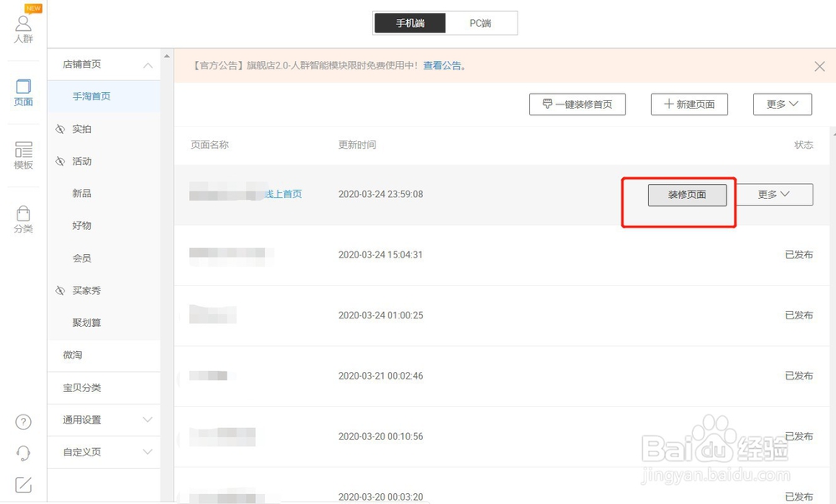
Task: Click the 一键装修首页 button
Action: tap(578, 104)
